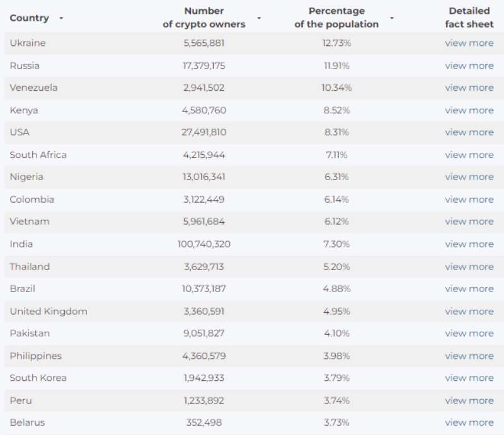View more details for USA
The width and height of the screenshot is (504, 435).
click(469, 132)
